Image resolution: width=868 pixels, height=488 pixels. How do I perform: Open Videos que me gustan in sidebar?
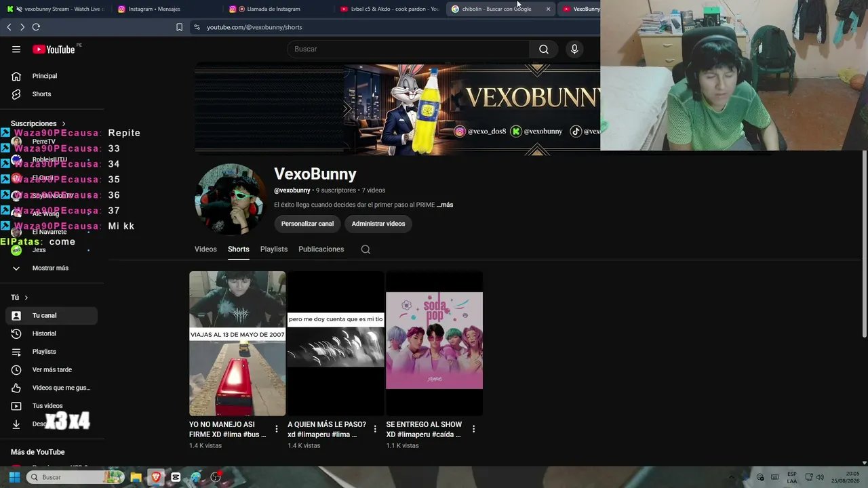52,388
